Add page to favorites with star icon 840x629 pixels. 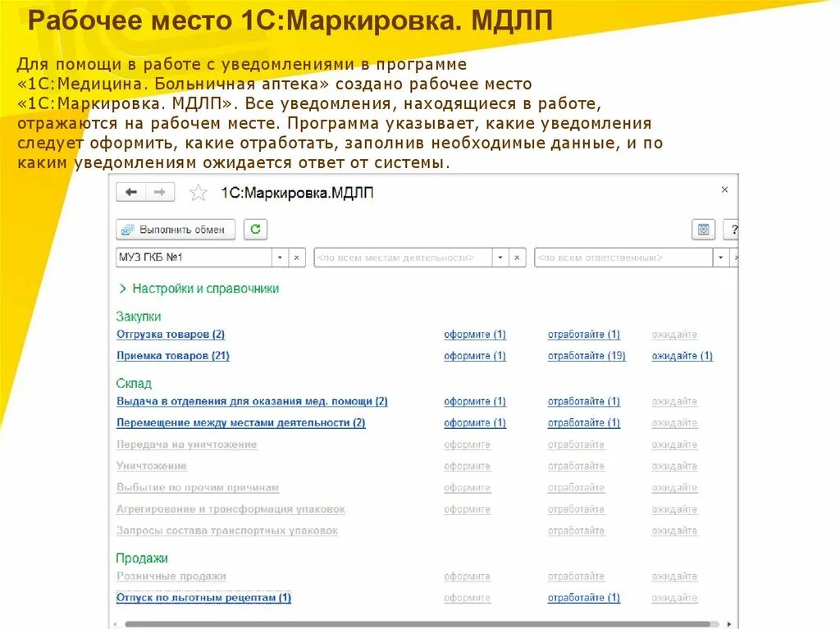click(x=199, y=193)
